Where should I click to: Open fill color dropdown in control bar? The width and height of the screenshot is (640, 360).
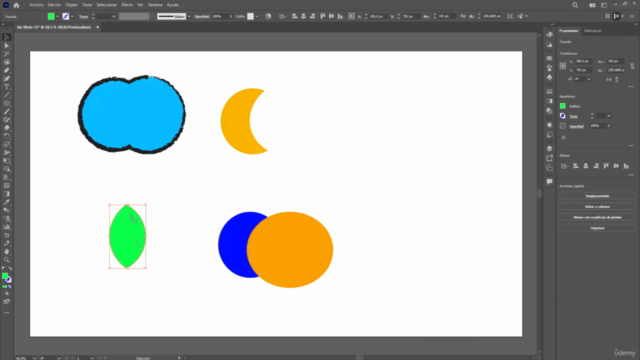coord(57,16)
